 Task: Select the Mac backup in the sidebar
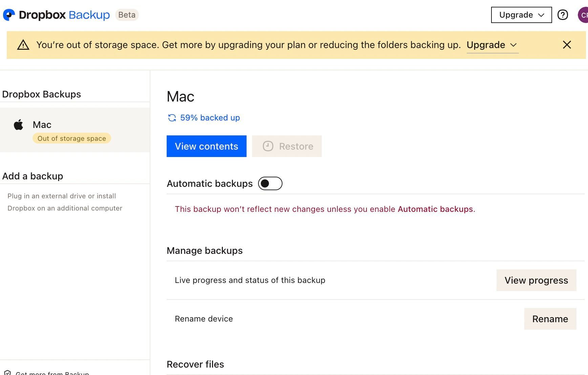point(75,130)
